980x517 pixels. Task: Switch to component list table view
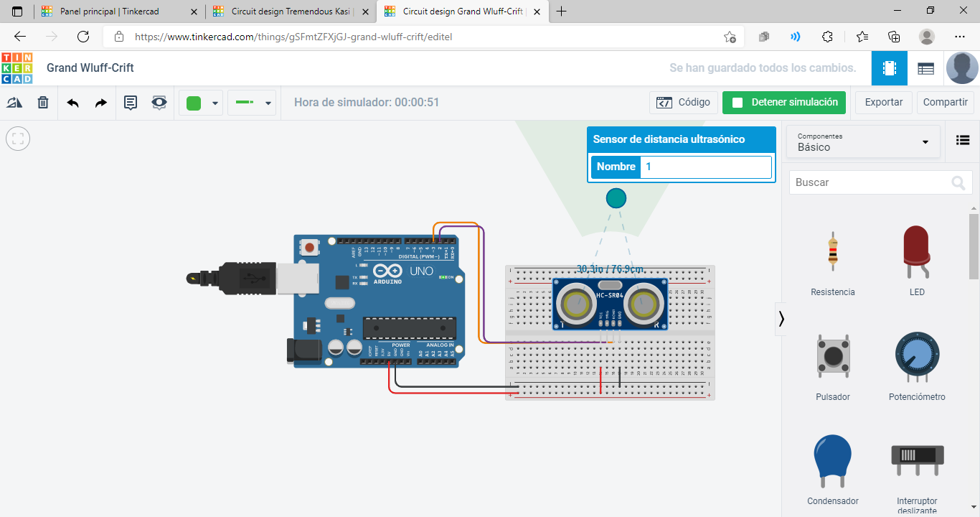pos(926,68)
